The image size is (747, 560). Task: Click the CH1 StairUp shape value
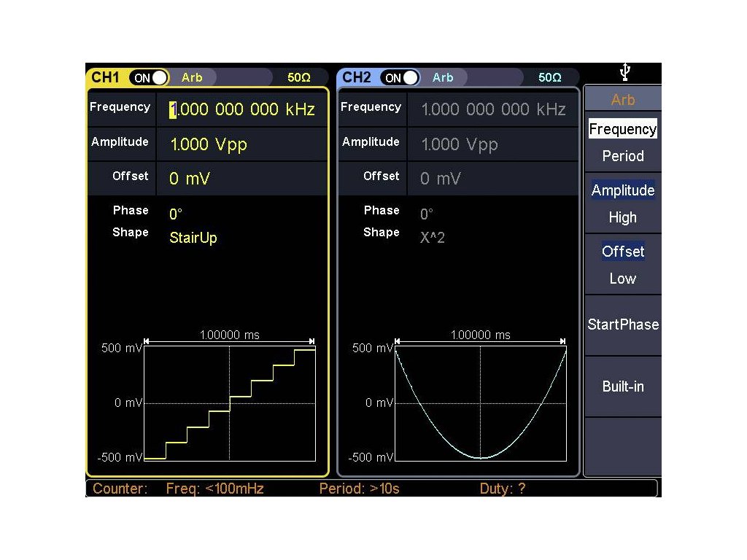[193, 238]
